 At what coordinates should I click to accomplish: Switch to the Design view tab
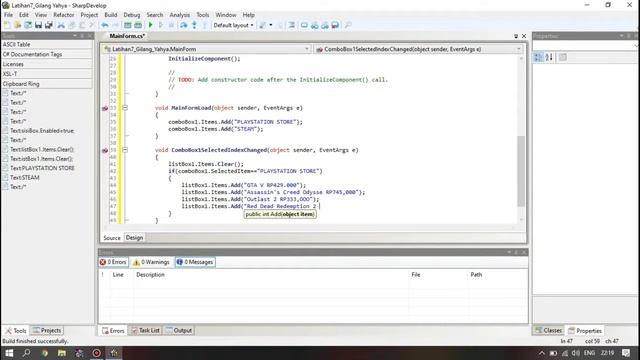[x=134, y=238]
